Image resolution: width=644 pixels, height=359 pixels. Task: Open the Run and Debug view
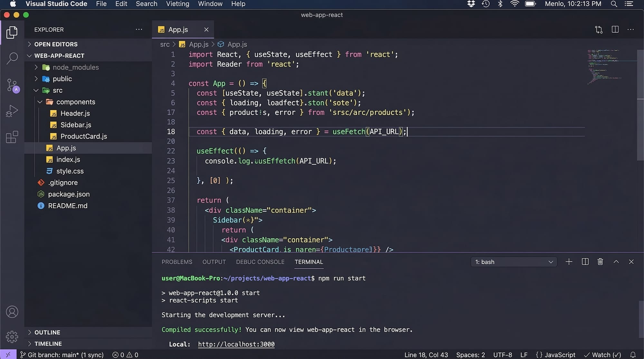12,111
